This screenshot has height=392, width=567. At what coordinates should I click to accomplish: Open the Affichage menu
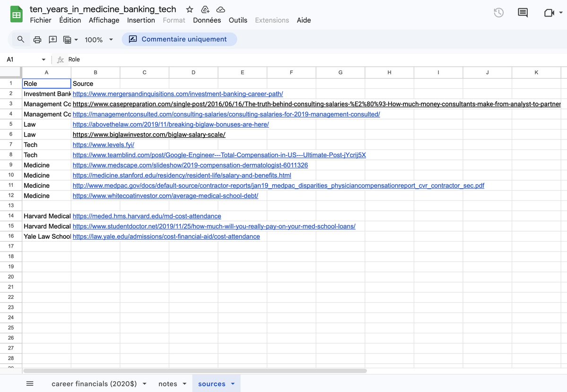click(104, 20)
